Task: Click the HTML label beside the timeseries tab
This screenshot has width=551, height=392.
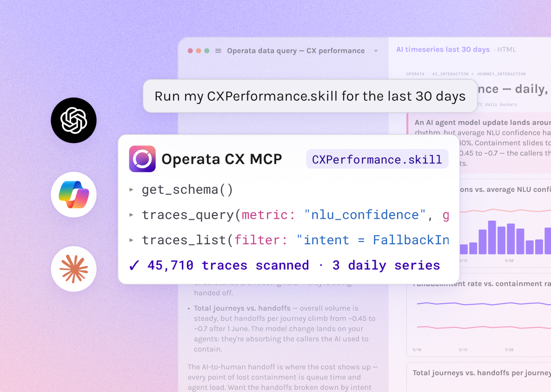Action: [x=507, y=50]
